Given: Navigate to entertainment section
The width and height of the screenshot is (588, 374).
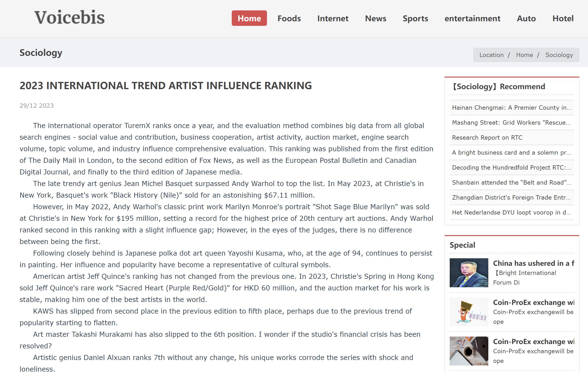Looking at the screenshot, I should (473, 18).
